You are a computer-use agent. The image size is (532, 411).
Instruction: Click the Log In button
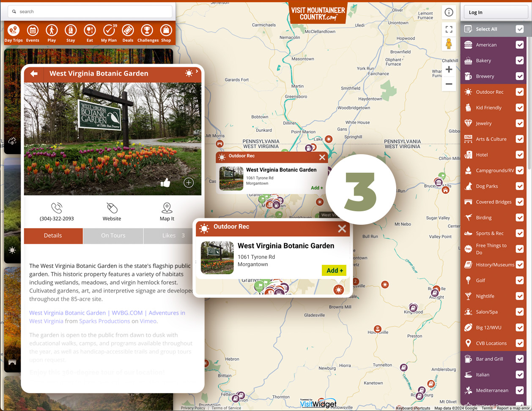click(x=496, y=12)
